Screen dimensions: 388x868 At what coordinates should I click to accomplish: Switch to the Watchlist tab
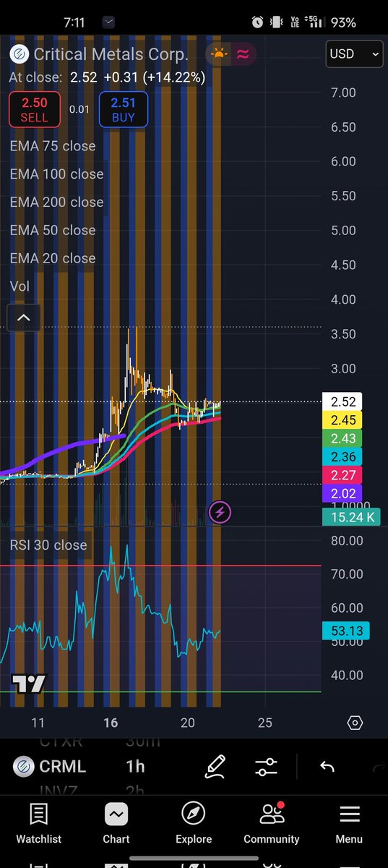pyautogui.click(x=38, y=825)
